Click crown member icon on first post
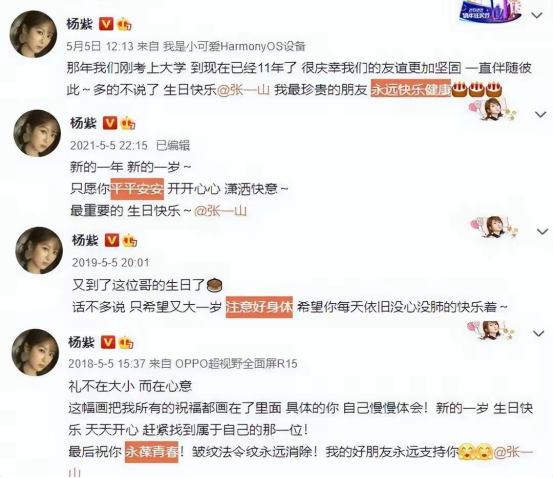The height and width of the screenshot is (478, 553). 124,24
